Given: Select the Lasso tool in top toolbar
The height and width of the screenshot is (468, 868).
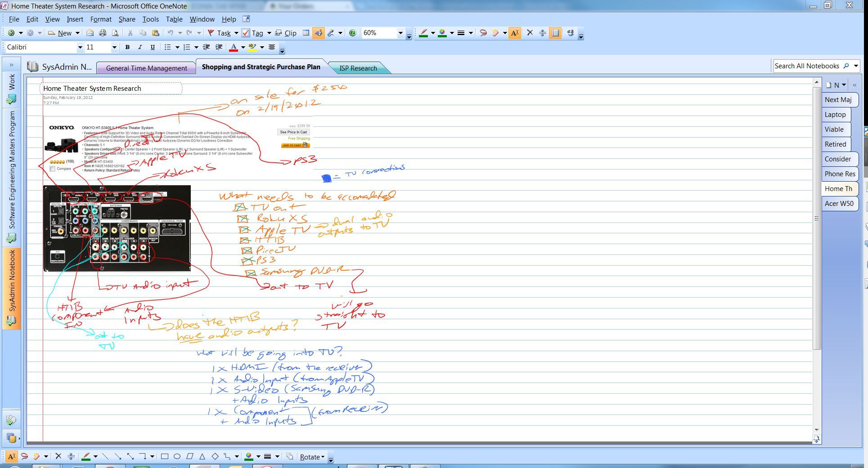Looking at the screenshot, I should tap(483, 33).
